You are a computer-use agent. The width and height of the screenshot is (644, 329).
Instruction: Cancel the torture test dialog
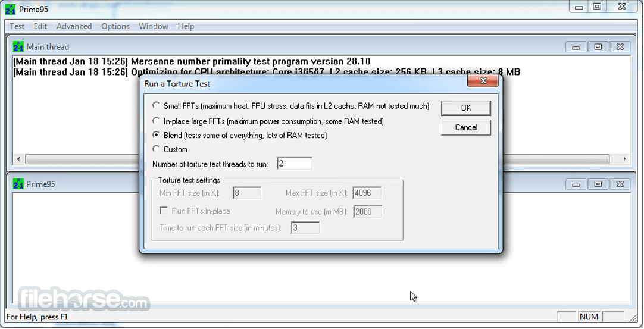pos(466,127)
